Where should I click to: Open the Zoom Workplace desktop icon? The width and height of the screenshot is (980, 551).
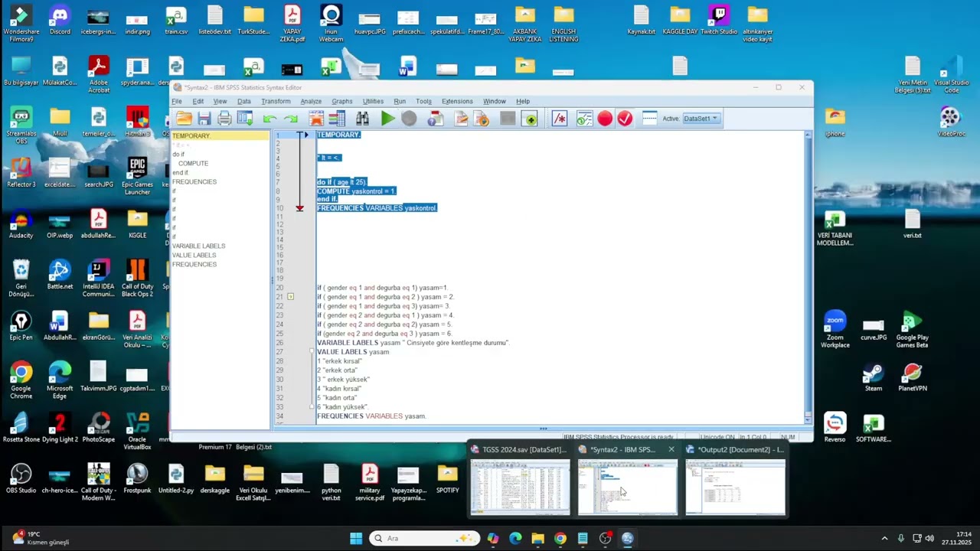835,330
